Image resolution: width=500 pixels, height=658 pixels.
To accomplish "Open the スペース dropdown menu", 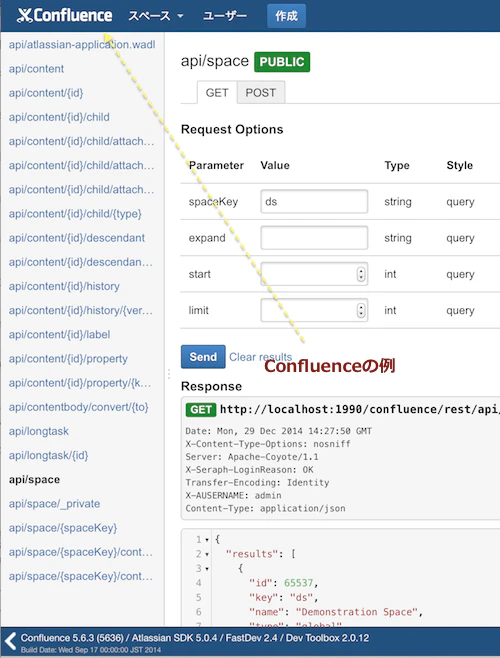I will coord(156,16).
